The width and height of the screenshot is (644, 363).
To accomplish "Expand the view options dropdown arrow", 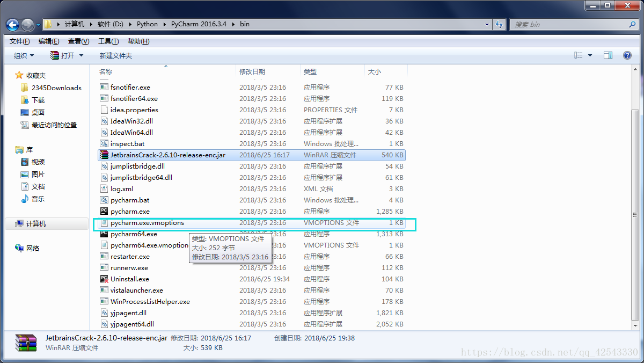I will point(590,55).
